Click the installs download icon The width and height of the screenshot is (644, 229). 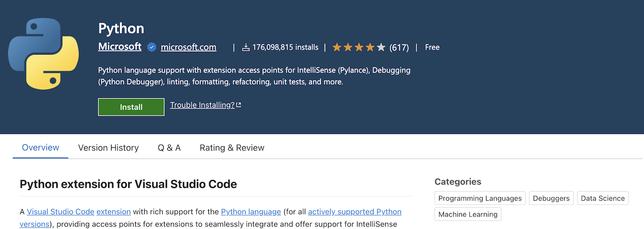[246, 47]
